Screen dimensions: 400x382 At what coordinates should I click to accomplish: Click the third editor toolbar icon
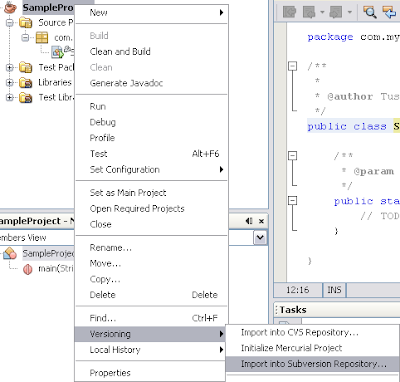pos(336,12)
